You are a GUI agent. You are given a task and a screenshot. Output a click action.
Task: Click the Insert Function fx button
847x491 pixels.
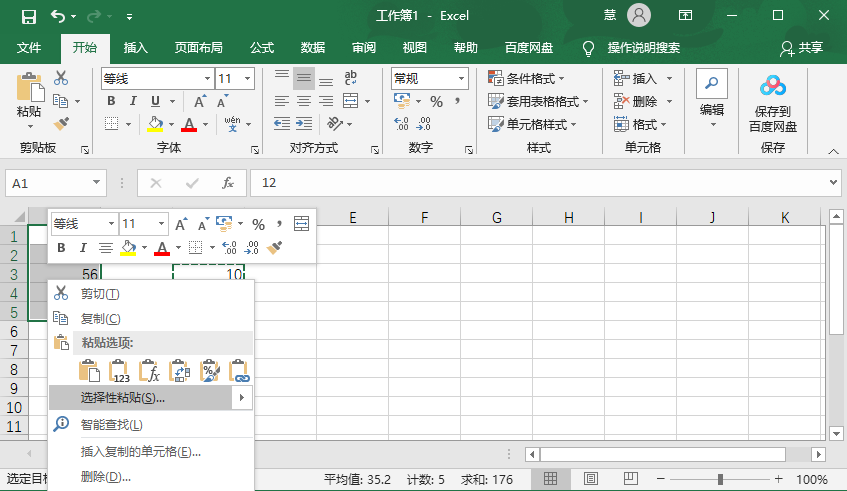click(x=228, y=184)
